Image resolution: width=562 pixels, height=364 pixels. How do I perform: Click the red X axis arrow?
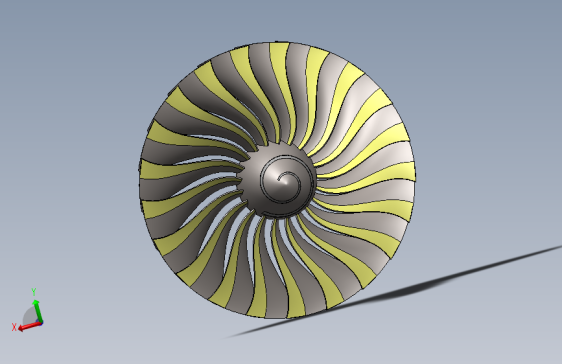pos(29,326)
